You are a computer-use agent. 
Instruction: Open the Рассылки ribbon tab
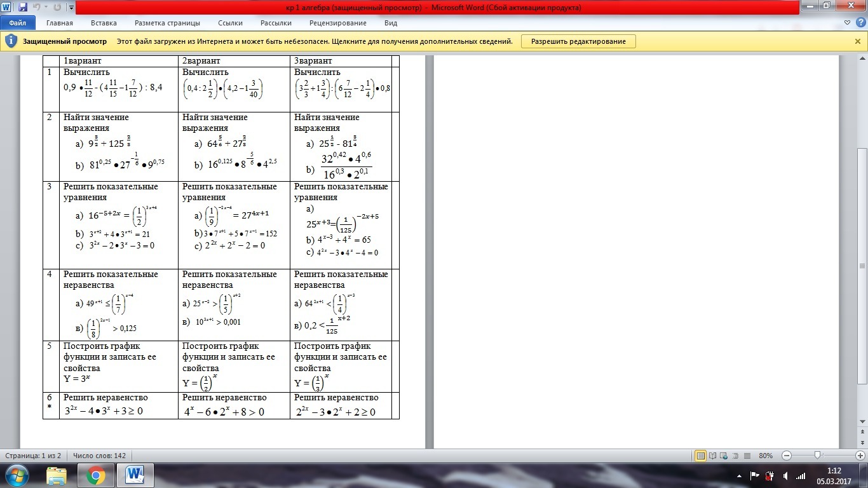pyautogui.click(x=276, y=23)
